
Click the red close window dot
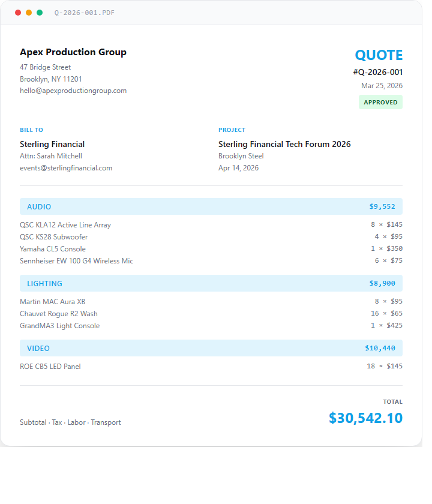[18, 13]
